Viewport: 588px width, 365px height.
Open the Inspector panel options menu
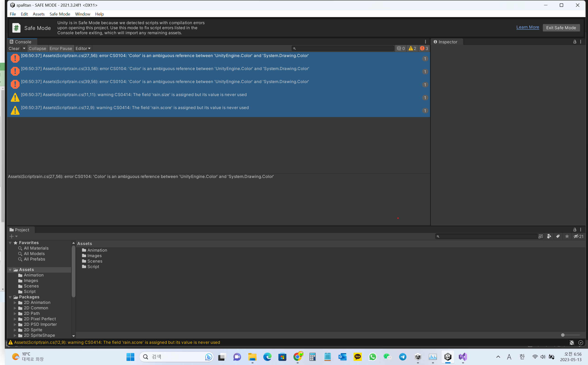tap(581, 42)
